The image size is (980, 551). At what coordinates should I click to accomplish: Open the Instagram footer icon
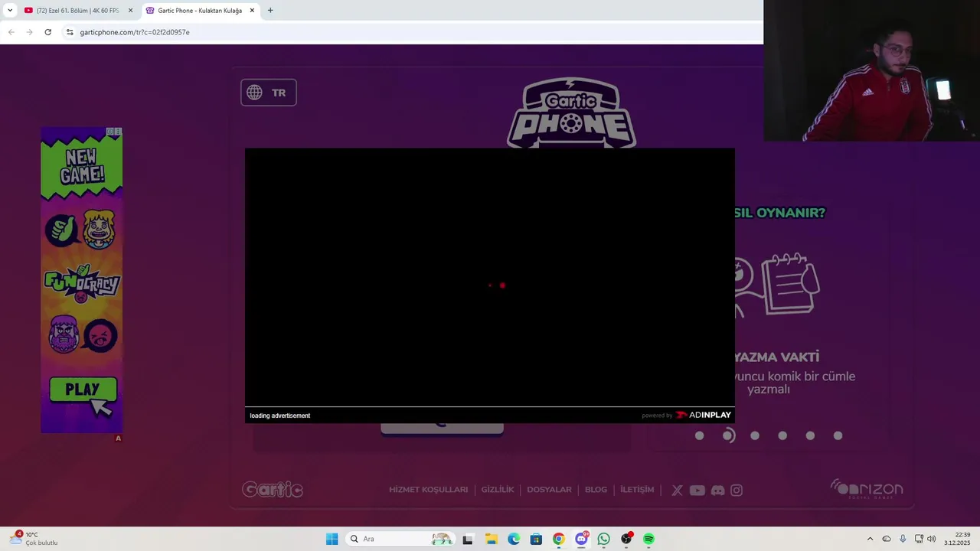point(737,491)
